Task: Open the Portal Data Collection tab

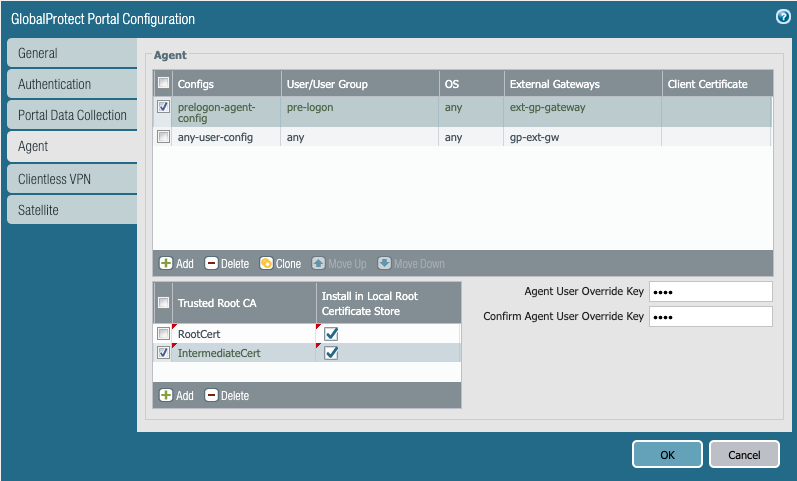Action: coord(72,115)
